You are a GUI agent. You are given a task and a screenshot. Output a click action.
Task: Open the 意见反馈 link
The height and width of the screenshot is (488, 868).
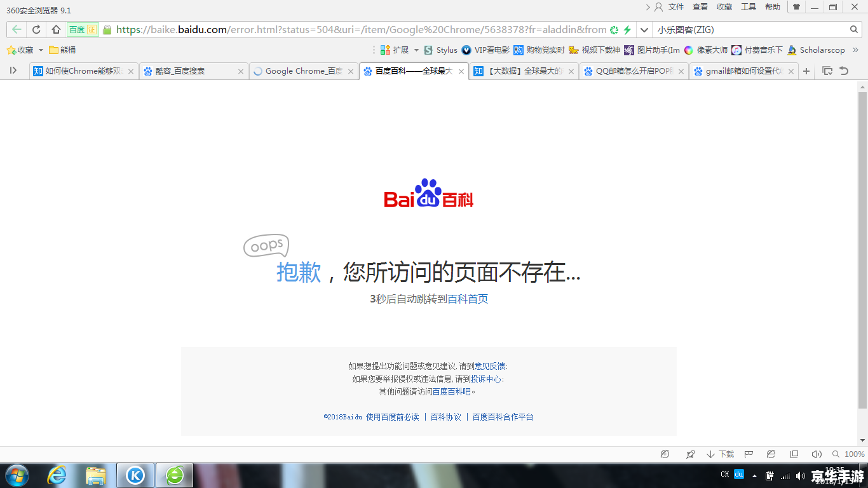coord(490,366)
